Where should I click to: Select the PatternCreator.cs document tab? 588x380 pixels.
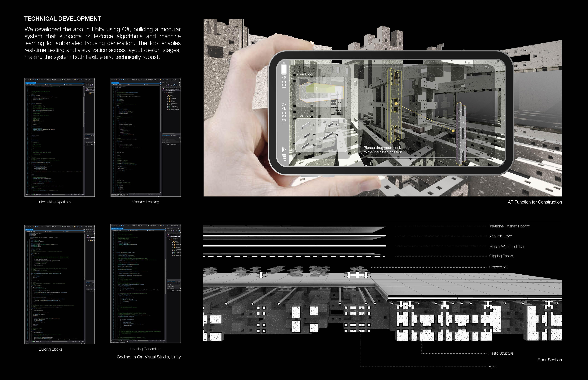(x=116, y=229)
